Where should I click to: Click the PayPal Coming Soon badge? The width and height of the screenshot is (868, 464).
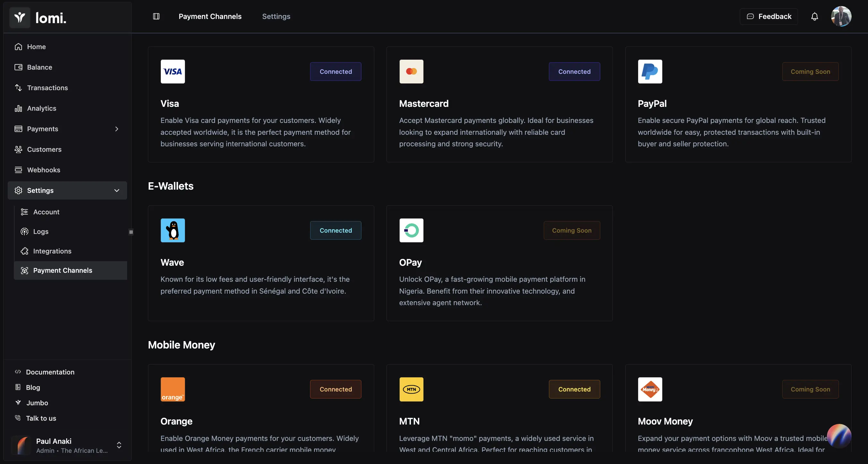tap(810, 71)
